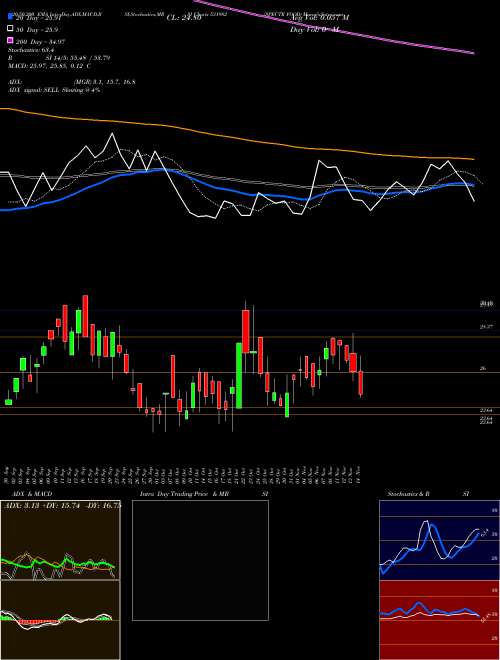Click the tallest green candlestick in the chart
This screenshot has width=500, height=660.
click(x=239, y=375)
